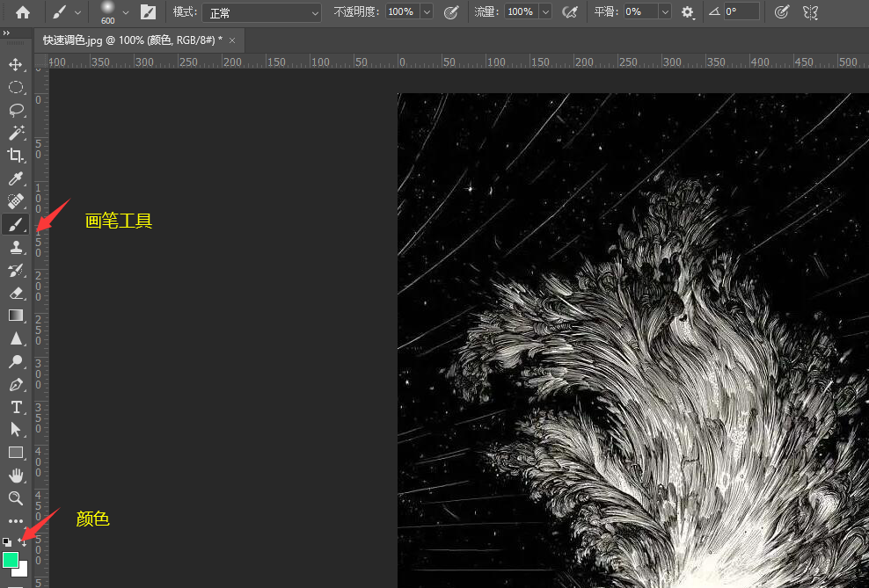
Task: Click the brush angle input field
Action: (x=741, y=12)
